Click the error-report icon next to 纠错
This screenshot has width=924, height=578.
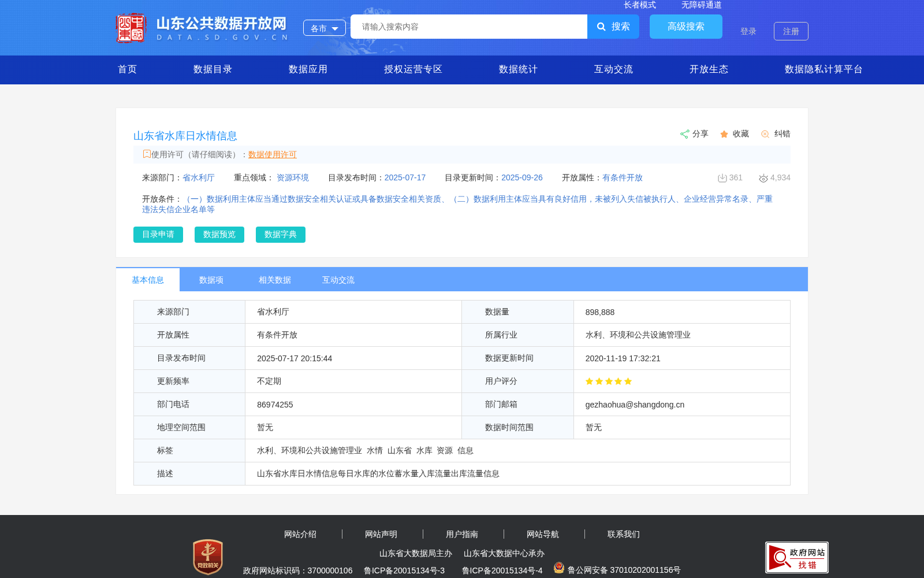pyautogui.click(x=765, y=134)
